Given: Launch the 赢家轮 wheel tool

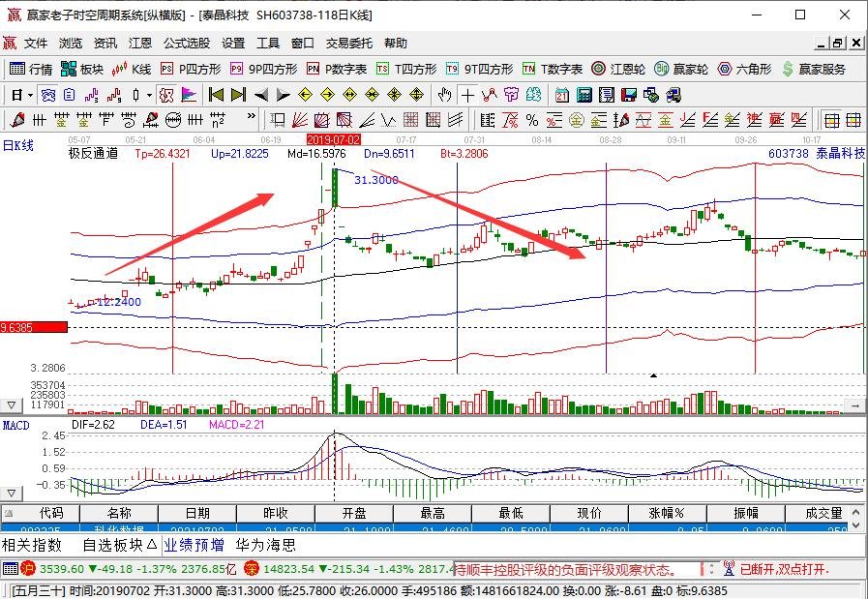Looking at the screenshot, I should click(681, 70).
